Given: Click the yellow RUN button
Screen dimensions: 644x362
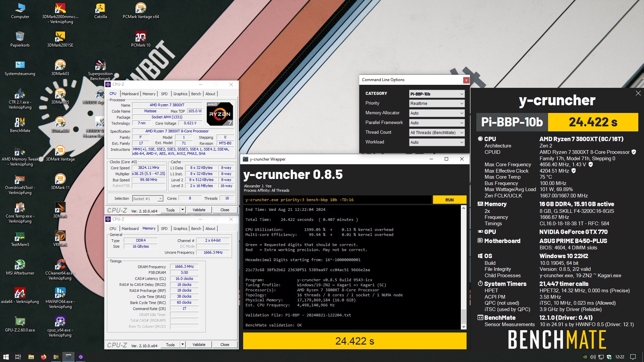Looking at the screenshot, I should point(449,200).
